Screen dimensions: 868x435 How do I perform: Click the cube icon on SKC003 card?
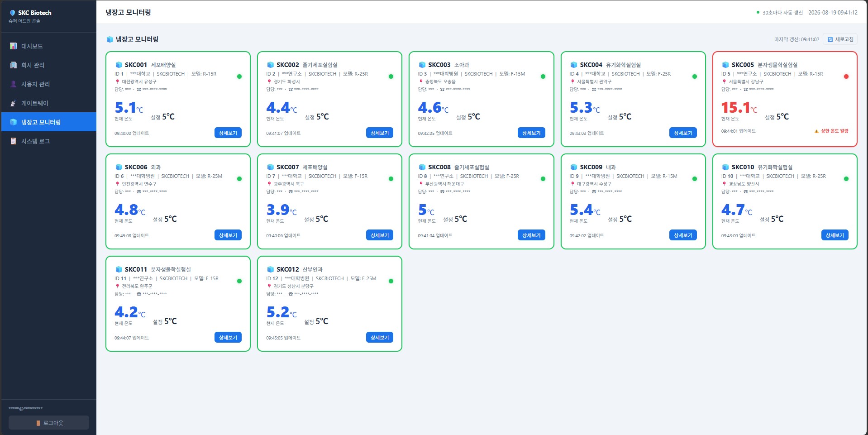pyautogui.click(x=422, y=65)
